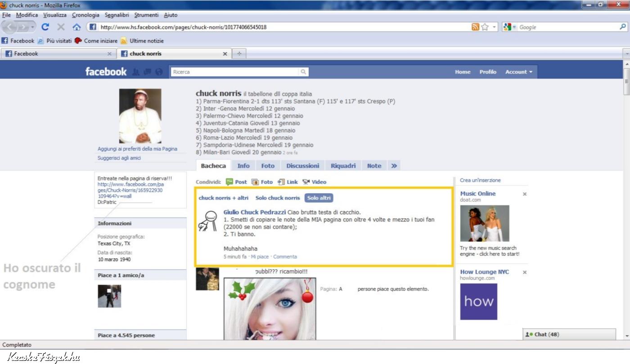Open the URL bar history dropdown
This screenshot has width=630, height=364.
(495, 27)
